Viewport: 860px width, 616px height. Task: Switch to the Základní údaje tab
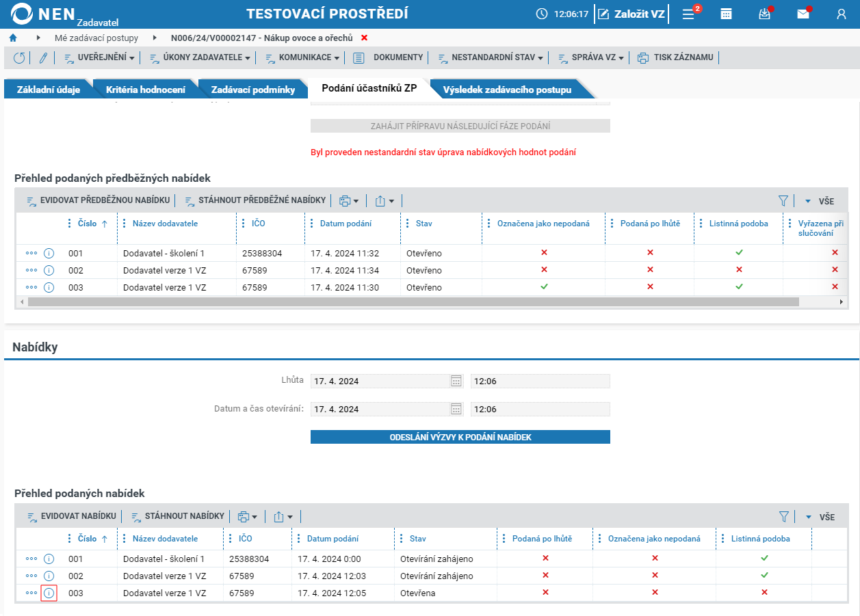[49, 90]
